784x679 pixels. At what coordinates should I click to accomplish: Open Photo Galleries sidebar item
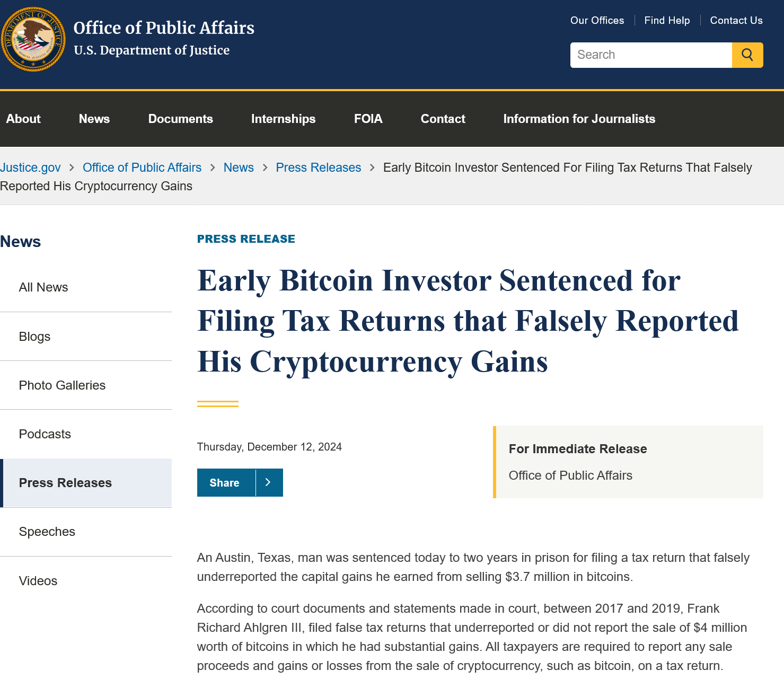tap(62, 385)
